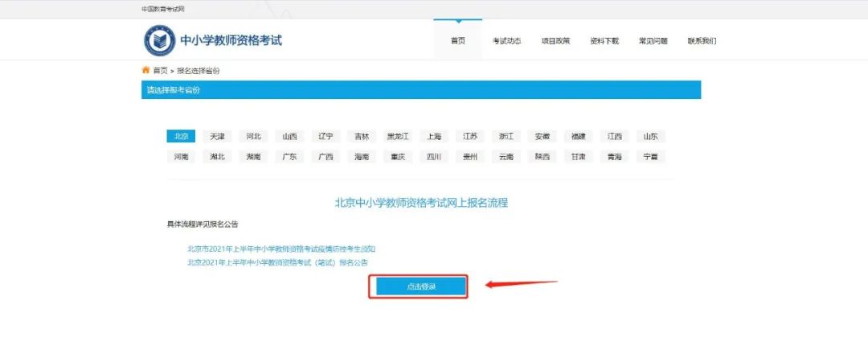Click the 宁夏 province button
Screen dimensions: 868x346
(650, 157)
